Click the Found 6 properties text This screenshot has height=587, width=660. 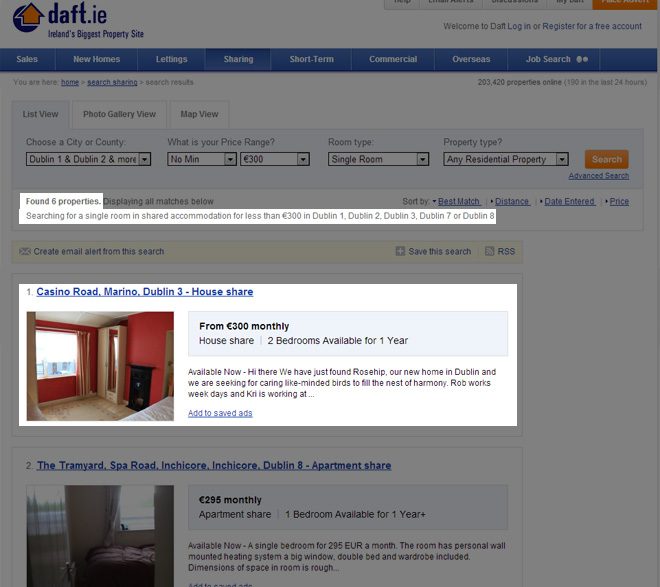tap(63, 201)
